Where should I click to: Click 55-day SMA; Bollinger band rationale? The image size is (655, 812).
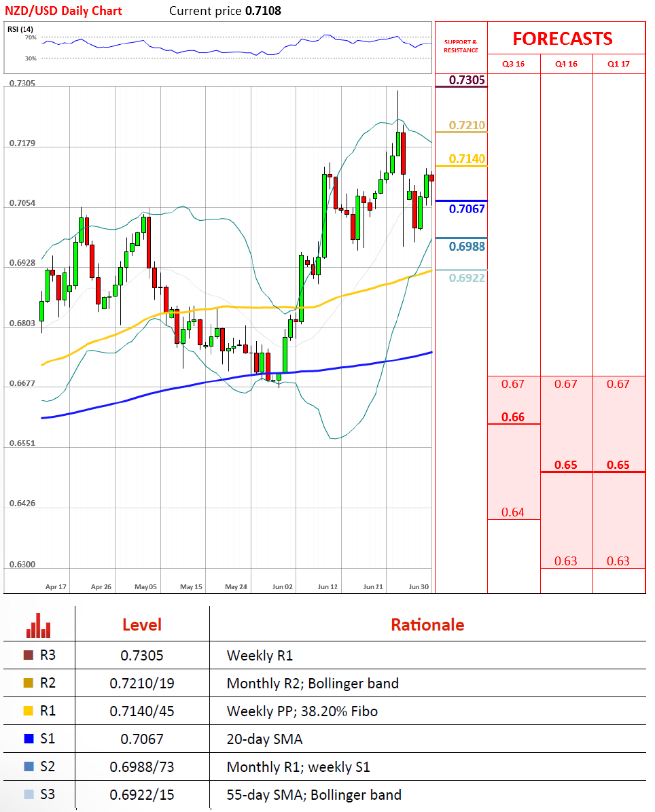tap(315, 795)
